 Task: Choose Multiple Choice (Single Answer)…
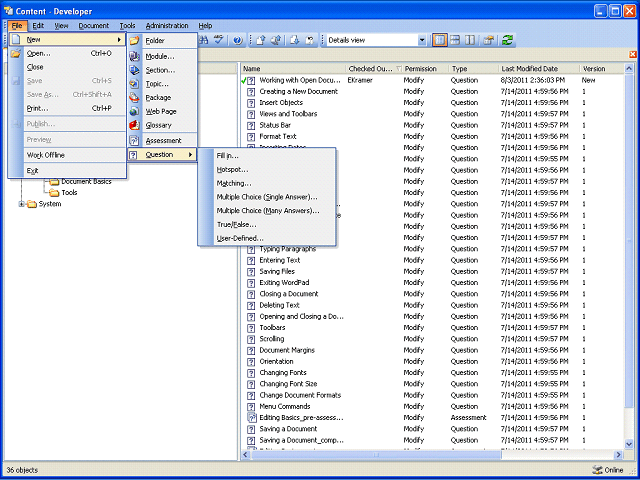[x=267, y=197]
